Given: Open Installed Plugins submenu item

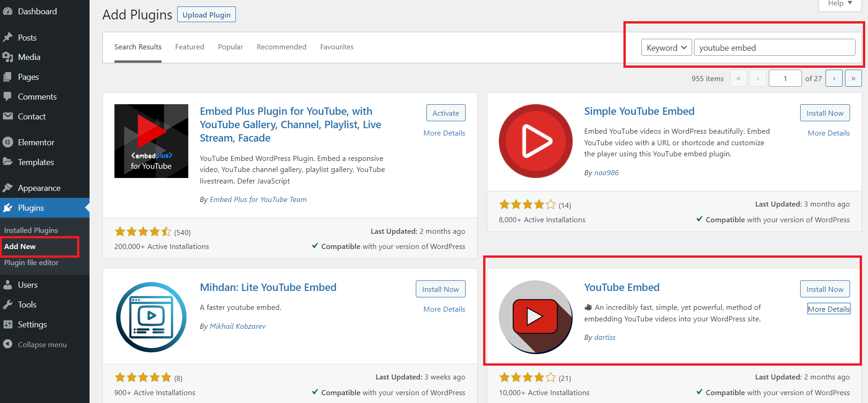Looking at the screenshot, I should coord(31,231).
